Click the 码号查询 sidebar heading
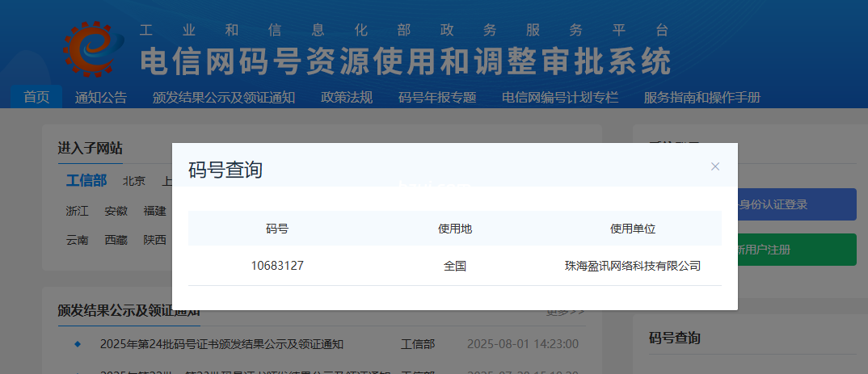Screen dimensions: 868x374 click(675, 338)
